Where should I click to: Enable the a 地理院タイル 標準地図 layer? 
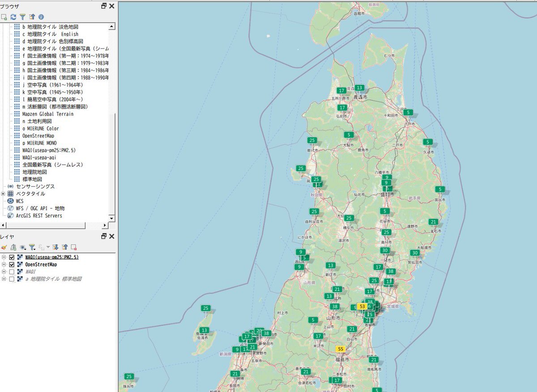coord(12,279)
